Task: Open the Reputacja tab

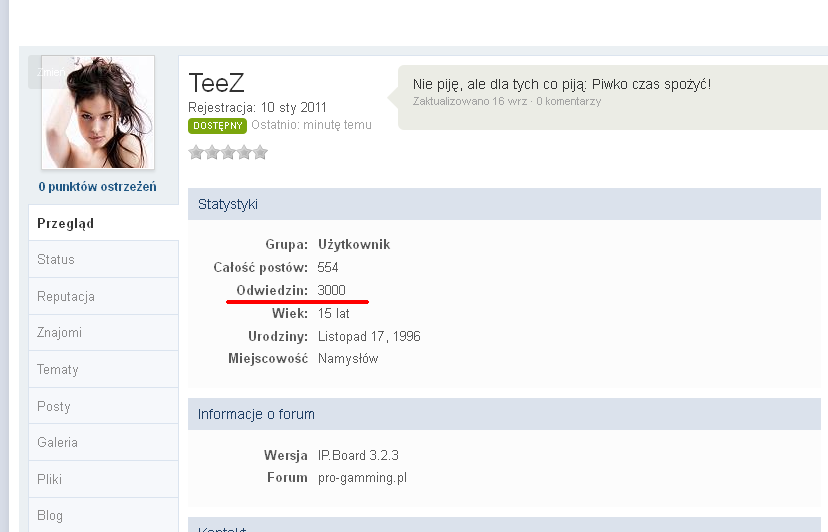Action: 66,297
